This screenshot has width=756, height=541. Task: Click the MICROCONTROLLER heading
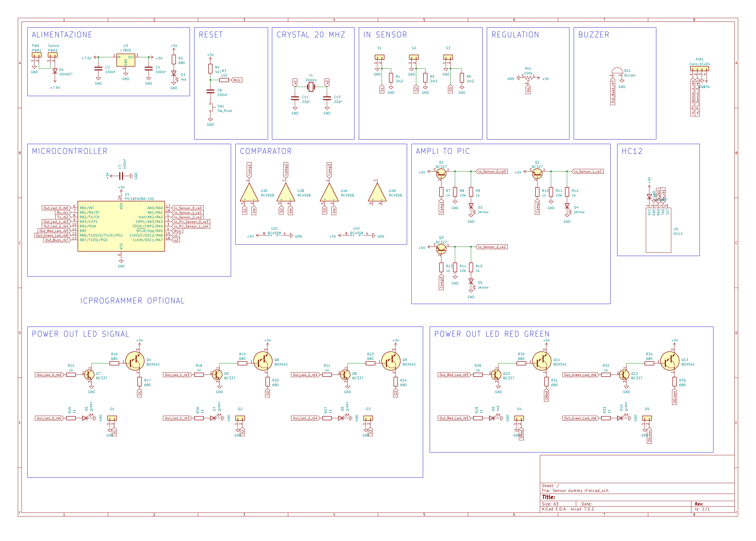pos(70,151)
